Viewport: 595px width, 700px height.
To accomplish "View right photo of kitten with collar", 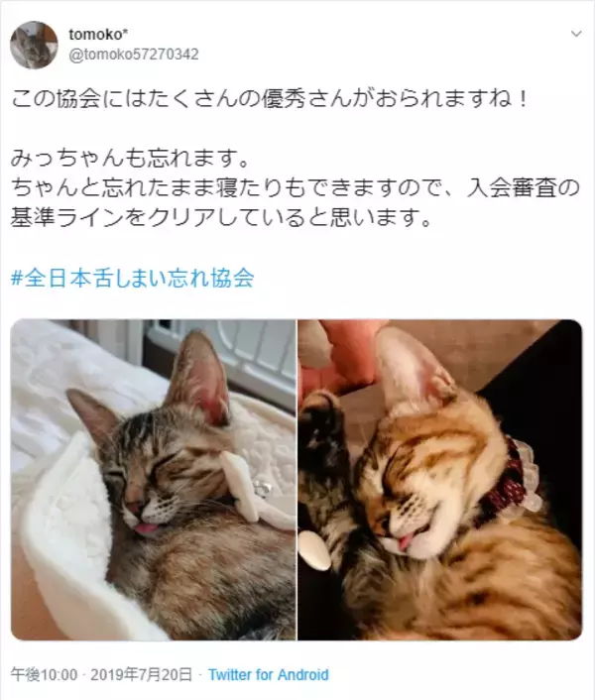I will [440, 480].
